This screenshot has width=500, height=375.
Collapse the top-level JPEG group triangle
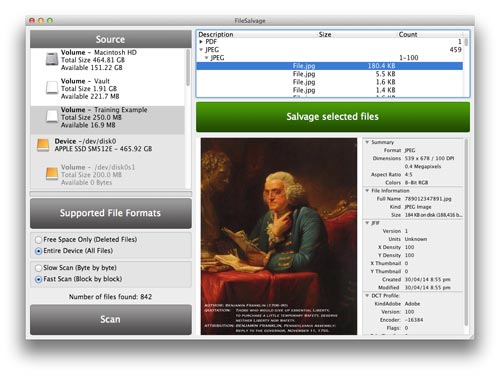tap(201, 50)
